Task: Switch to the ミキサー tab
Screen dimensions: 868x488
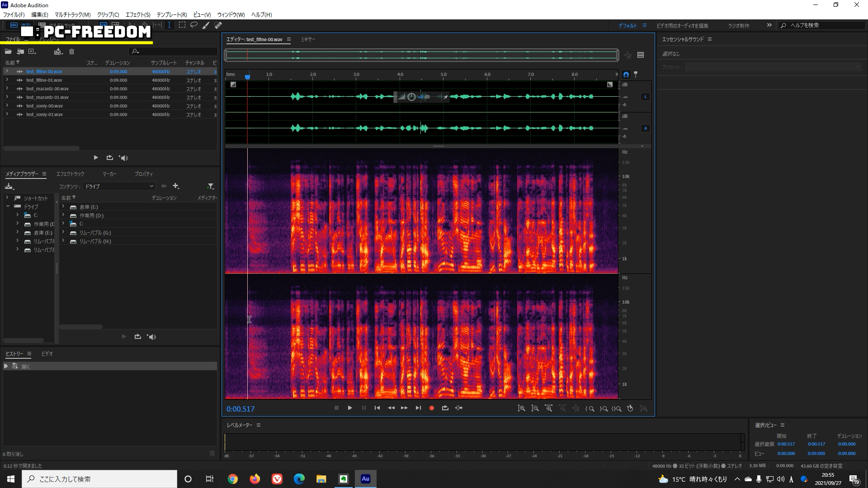Action: click(x=308, y=39)
